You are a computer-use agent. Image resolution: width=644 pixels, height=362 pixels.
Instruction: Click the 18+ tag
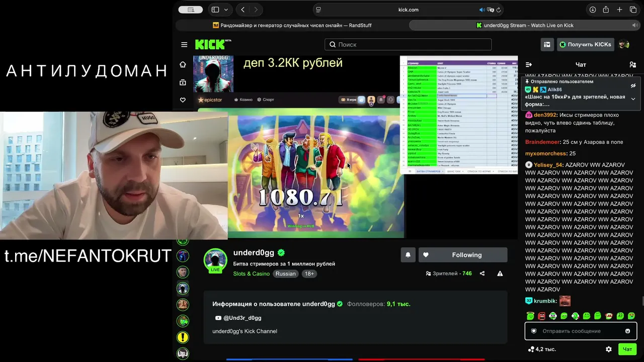coord(309,274)
